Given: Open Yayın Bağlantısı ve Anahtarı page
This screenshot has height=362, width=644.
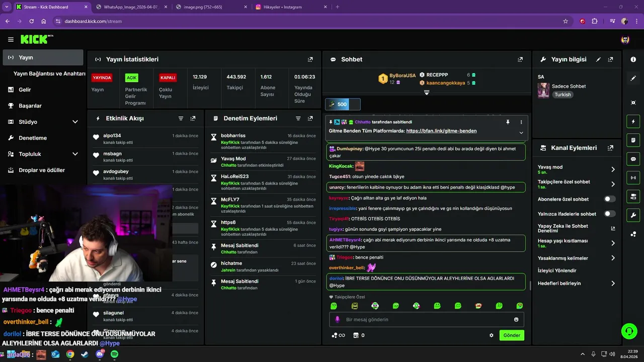Looking at the screenshot, I should [49, 73].
